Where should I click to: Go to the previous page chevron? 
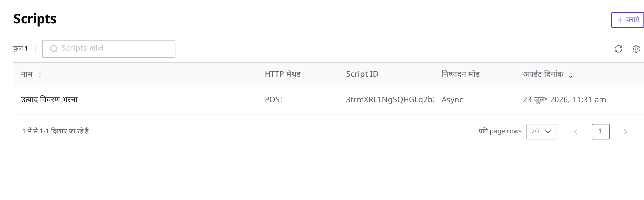point(576,132)
